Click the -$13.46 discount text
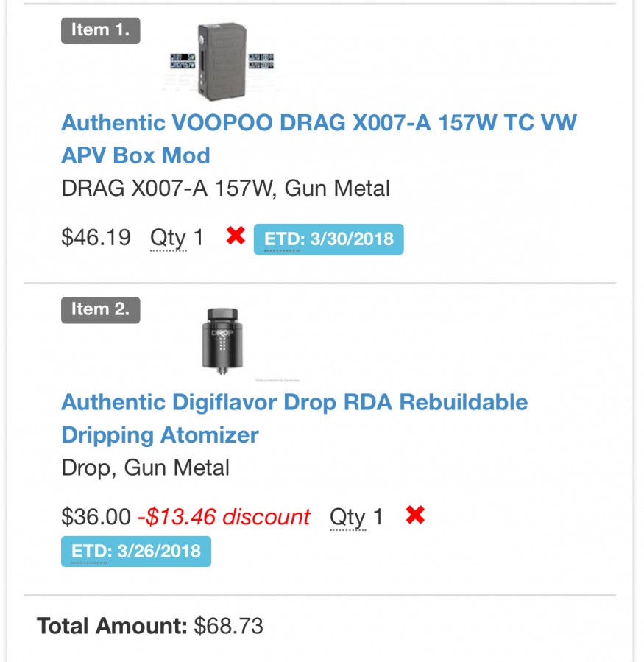Image resolution: width=644 pixels, height=662 pixels. [224, 517]
